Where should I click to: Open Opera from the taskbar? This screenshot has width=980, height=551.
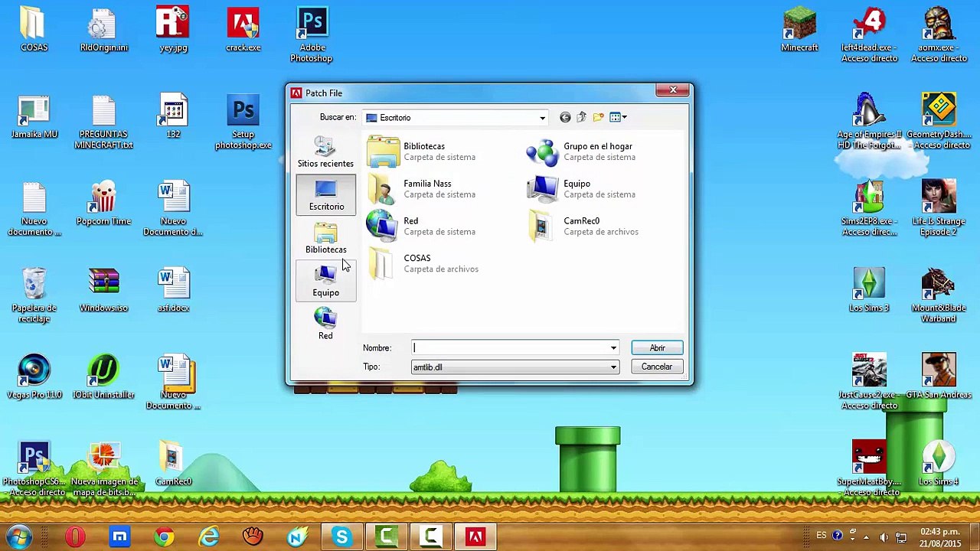coord(75,537)
